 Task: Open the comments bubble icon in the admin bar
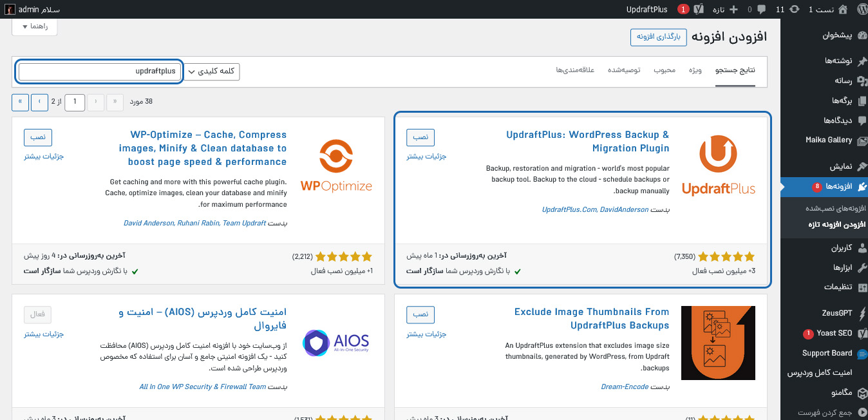[x=761, y=9]
